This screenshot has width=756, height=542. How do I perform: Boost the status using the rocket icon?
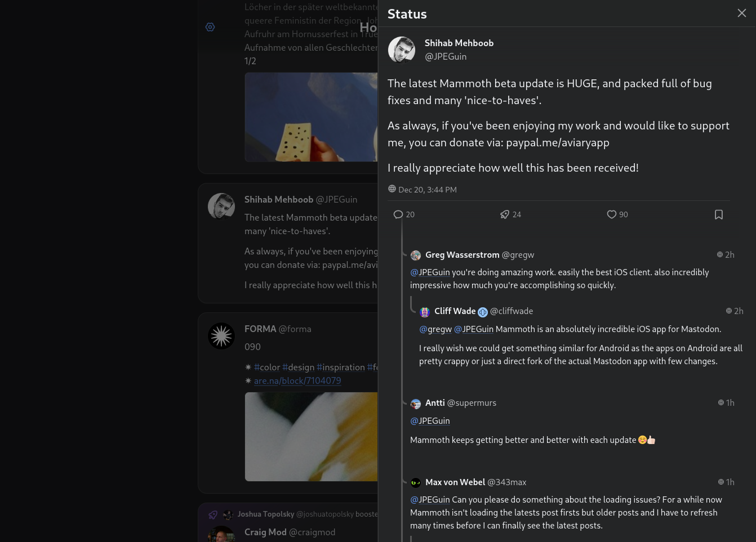tap(505, 214)
